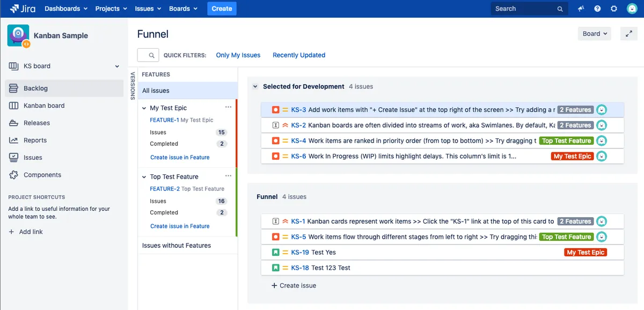
Task: Click Create issue below the Funnel list
Action: [294, 285]
